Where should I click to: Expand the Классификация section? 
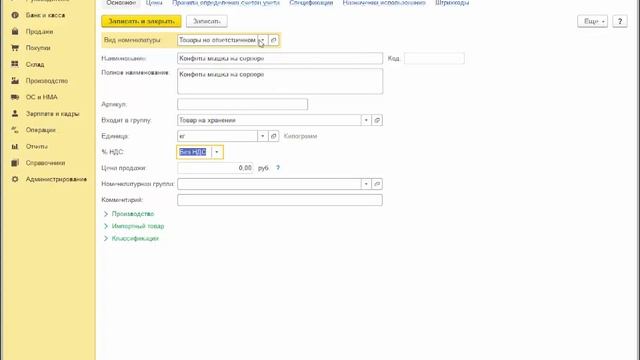[x=131, y=238]
